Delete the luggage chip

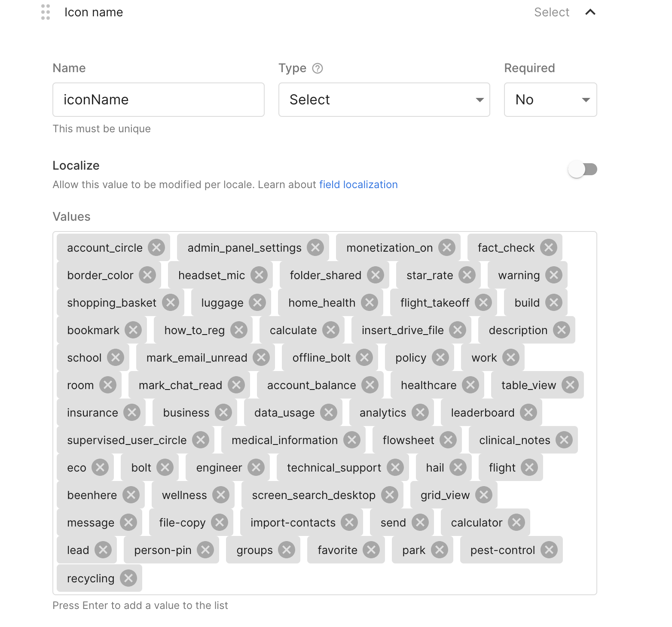pos(257,302)
